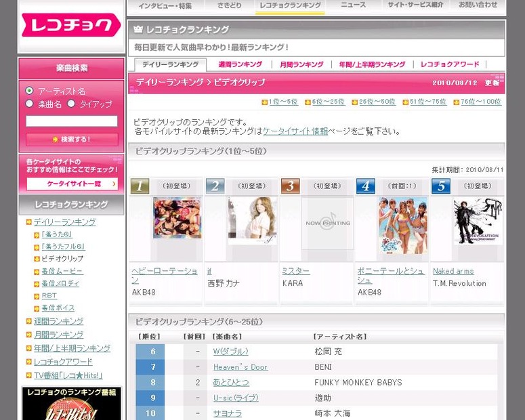Click the W(ダブル) song link
The image size is (525, 420).
(x=231, y=352)
